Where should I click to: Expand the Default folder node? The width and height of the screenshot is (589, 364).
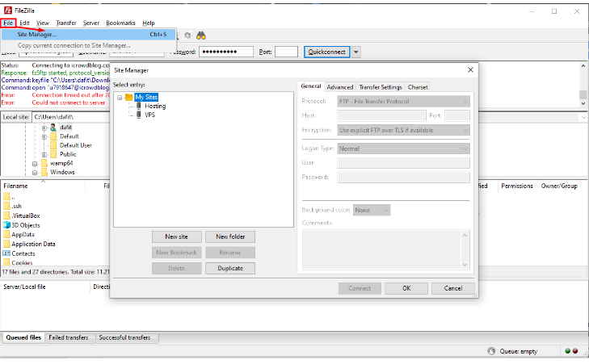[44, 137]
